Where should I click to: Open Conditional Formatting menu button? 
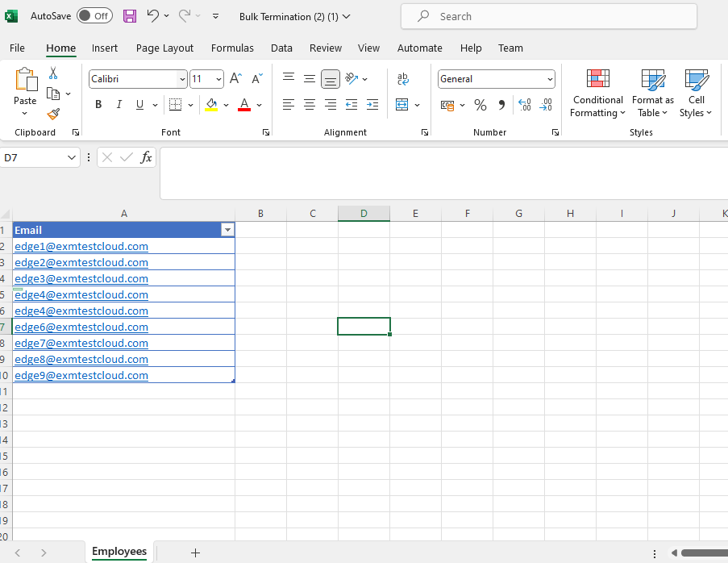[x=597, y=94]
